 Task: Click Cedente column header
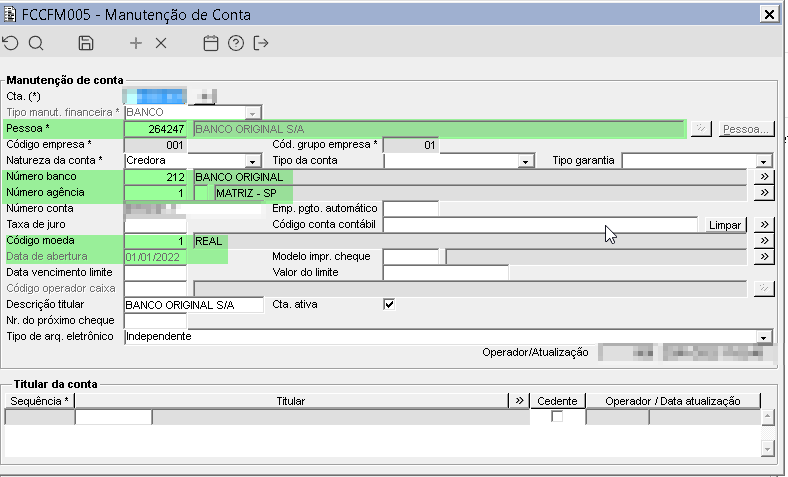(x=557, y=401)
